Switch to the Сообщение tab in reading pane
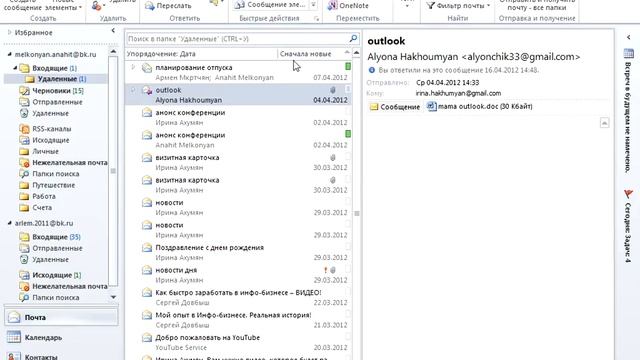Viewport: 640px width, 360px height. pyautogui.click(x=395, y=107)
